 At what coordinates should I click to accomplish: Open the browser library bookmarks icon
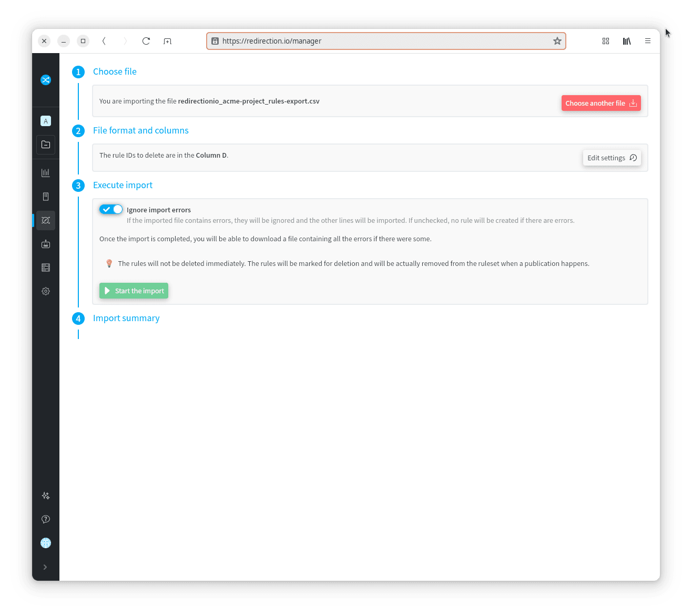[627, 41]
